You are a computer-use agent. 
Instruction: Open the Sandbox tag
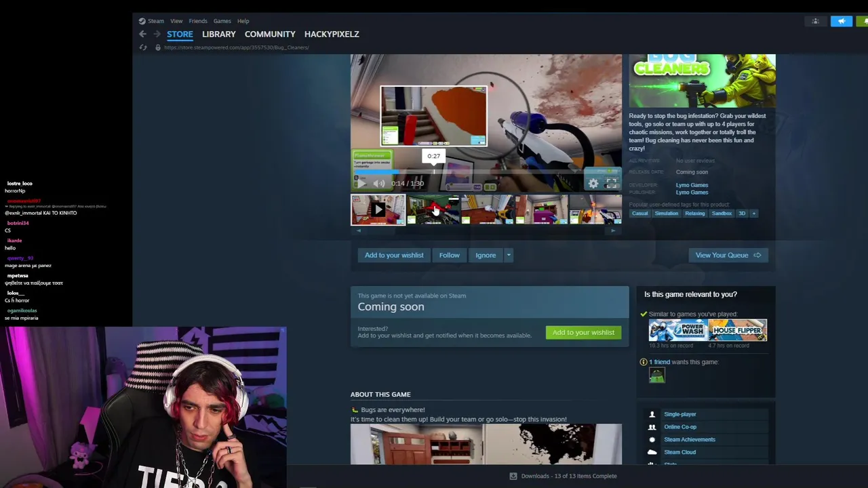(722, 213)
